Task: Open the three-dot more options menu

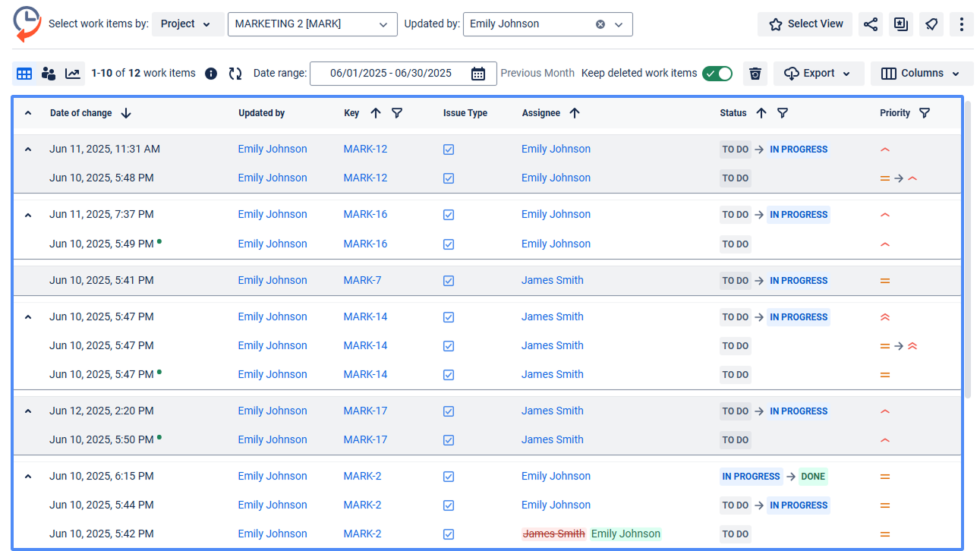Action: (x=962, y=24)
